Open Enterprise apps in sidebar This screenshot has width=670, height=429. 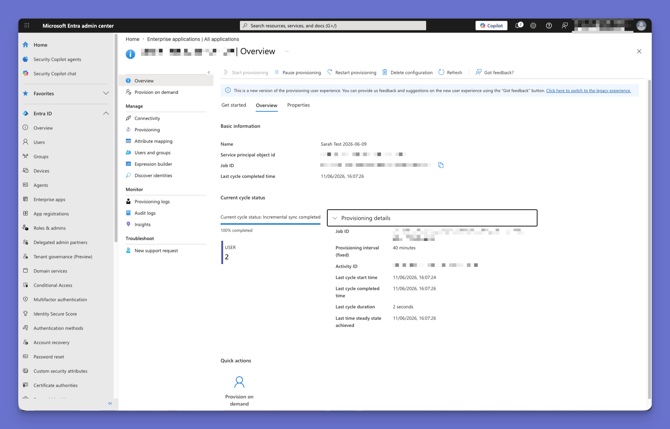point(49,200)
